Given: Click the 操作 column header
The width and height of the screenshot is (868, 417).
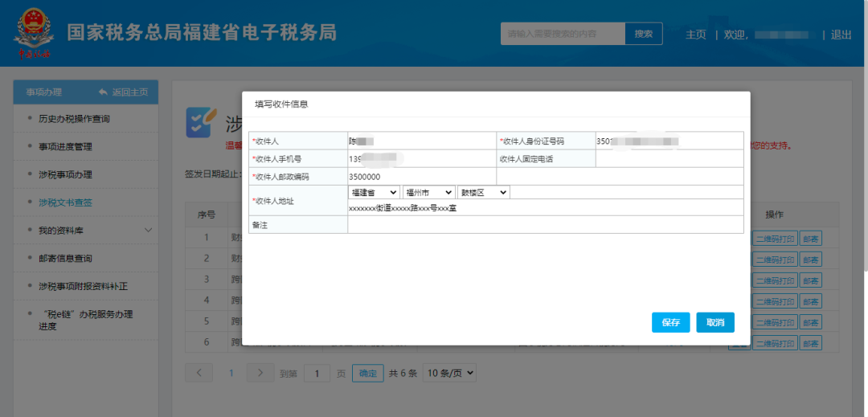Looking at the screenshot, I should 775,215.
